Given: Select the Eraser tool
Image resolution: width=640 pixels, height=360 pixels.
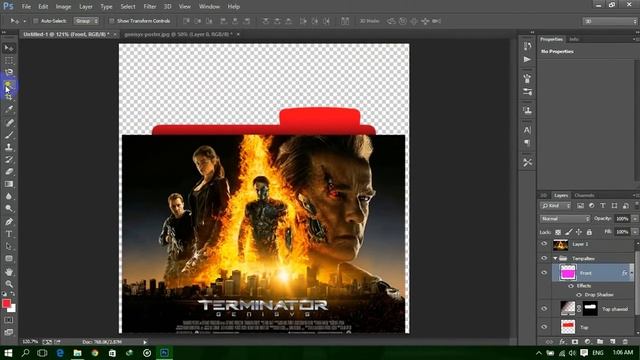Looking at the screenshot, I should pyautogui.click(x=9, y=172).
